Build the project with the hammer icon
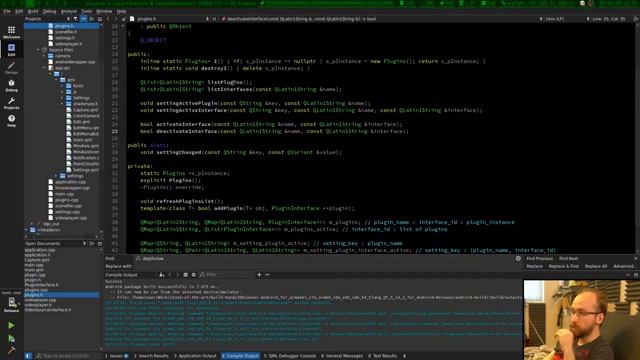The image size is (640, 360). pyautogui.click(x=11, y=350)
